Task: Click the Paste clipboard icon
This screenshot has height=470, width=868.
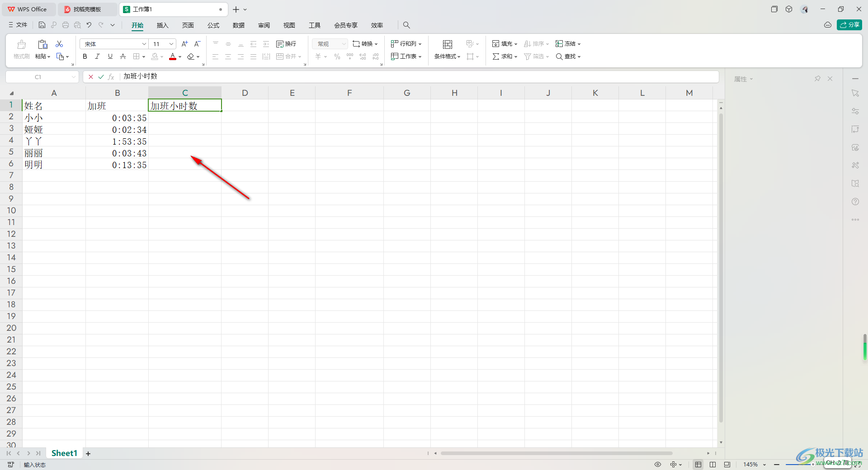Action: pyautogui.click(x=42, y=44)
